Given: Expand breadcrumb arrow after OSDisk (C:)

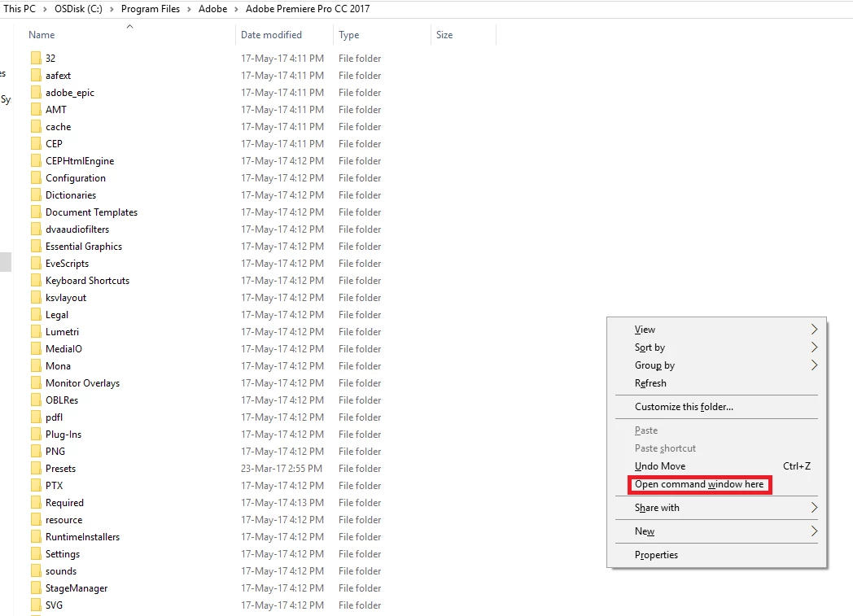Looking at the screenshot, I should click(x=112, y=9).
